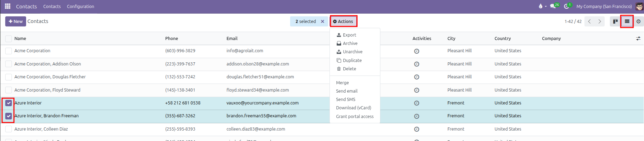Sort by Phone column header

point(172,39)
